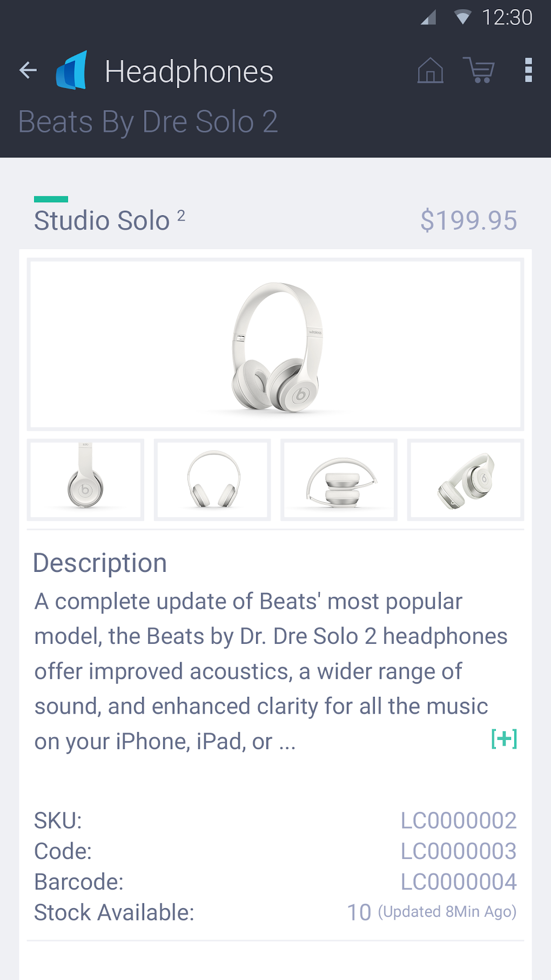The height and width of the screenshot is (980, 551).
Task: Tap the code value LC0000003
Action: (458, 851)
